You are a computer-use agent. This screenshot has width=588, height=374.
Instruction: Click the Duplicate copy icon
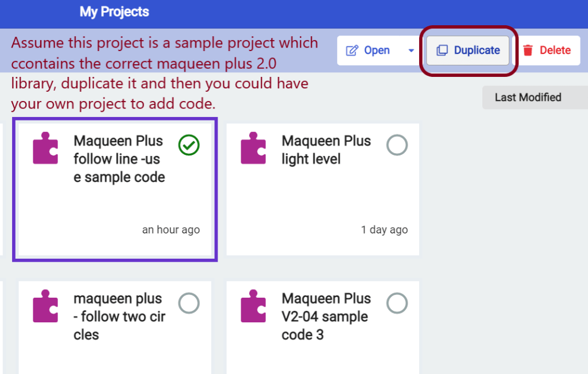point(442,50)
